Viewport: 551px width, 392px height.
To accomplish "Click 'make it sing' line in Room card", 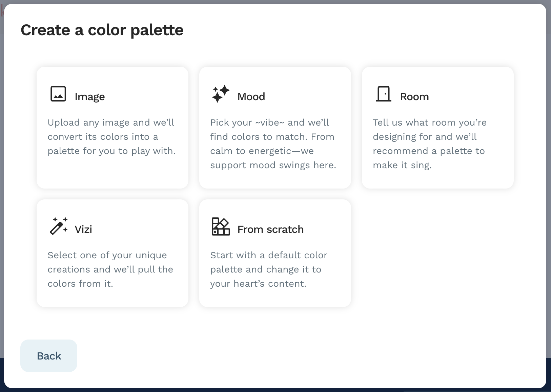I will coord(402,165).
